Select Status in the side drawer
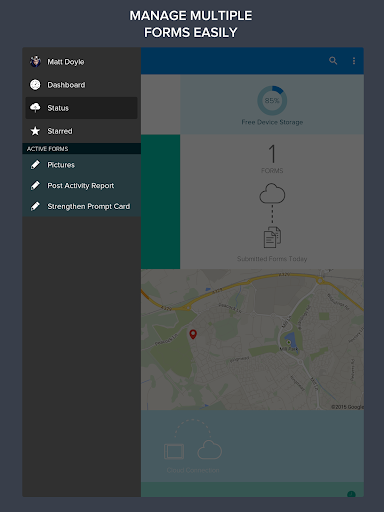384x512 pixels. [x=82, y=108]
